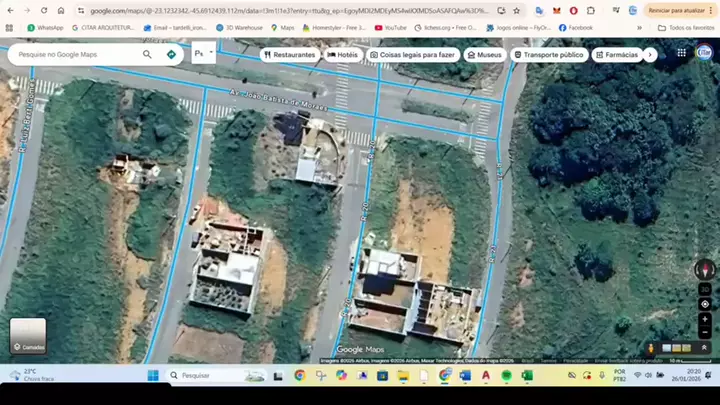This screenshot has height=405, width=720.
Task: Open the YouTube bookmark in the bar
Action: (391, 28)
